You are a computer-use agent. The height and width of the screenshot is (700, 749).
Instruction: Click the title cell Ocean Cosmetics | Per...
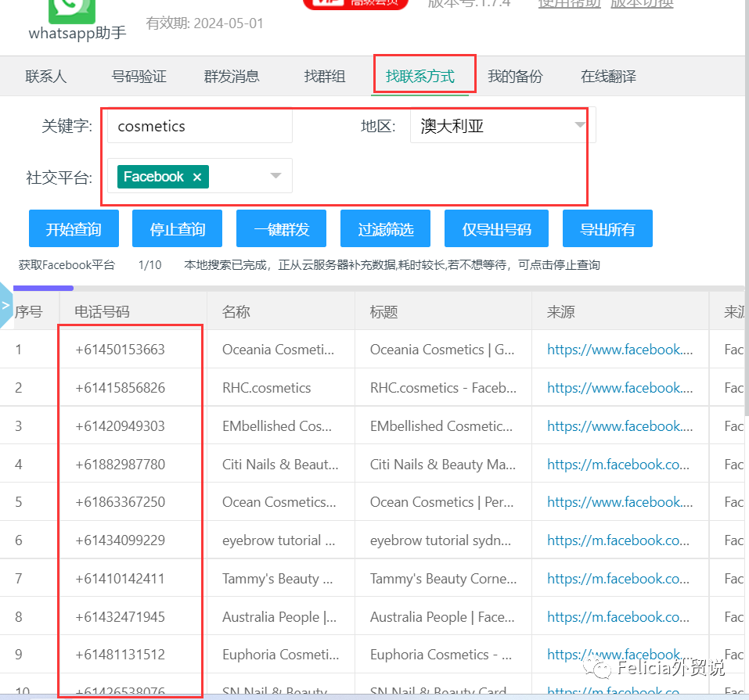point(442,502)
